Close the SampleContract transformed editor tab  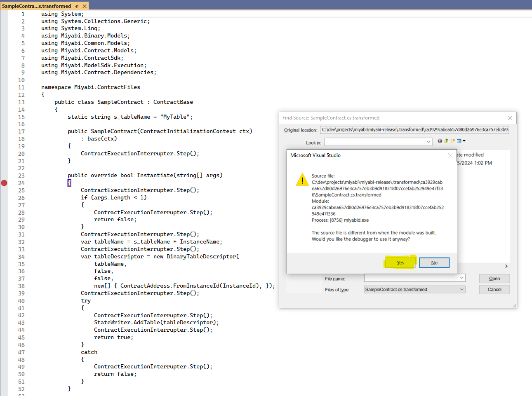85,6
